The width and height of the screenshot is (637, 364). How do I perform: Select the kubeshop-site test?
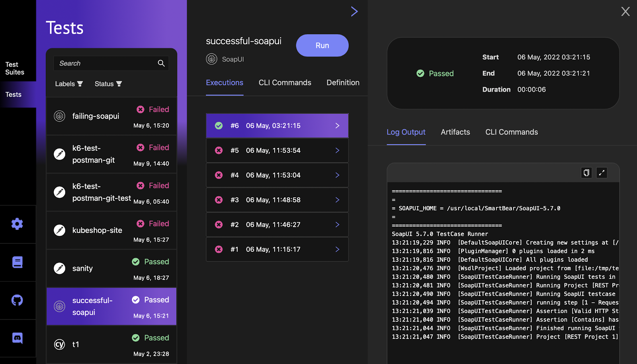[111, 230]
